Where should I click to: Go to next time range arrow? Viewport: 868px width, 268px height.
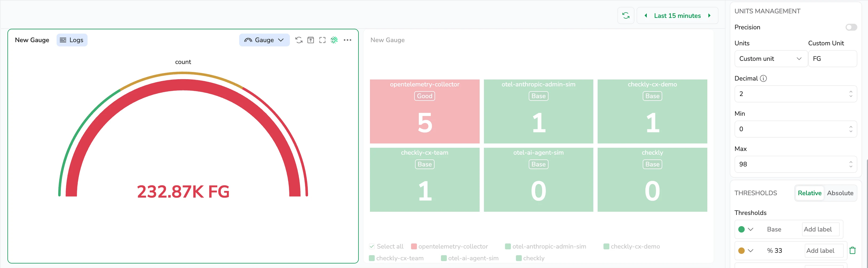(709, 15)
